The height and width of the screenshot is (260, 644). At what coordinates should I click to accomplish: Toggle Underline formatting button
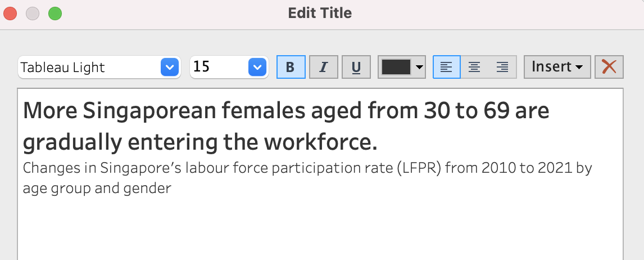[356, 67]
